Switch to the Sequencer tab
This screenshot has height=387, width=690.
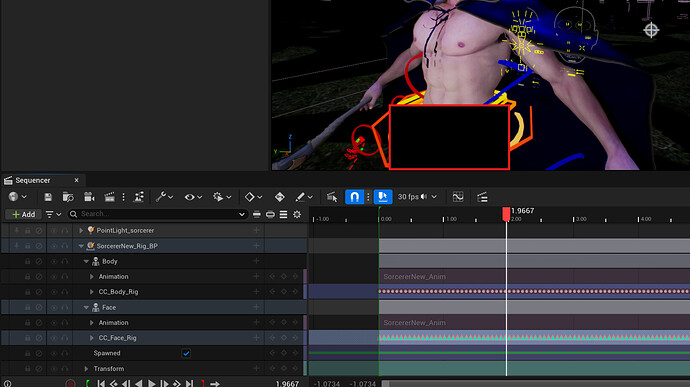33,181
